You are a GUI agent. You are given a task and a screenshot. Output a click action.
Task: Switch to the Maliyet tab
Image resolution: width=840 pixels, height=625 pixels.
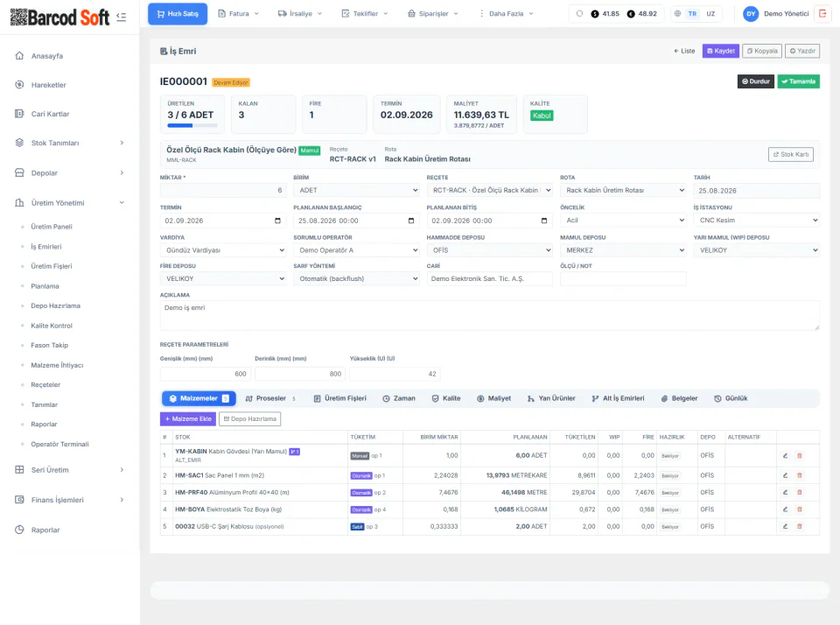point(493,398)
